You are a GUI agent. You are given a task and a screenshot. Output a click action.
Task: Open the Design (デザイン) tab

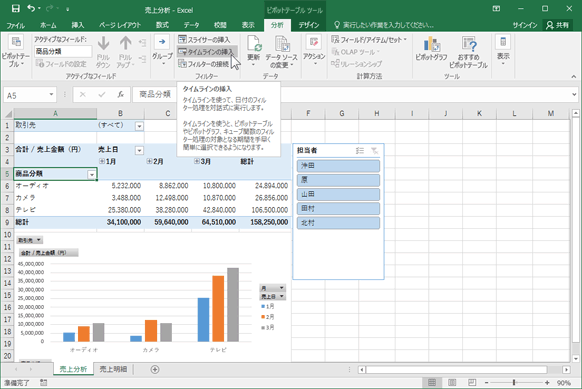pos(308,25)
